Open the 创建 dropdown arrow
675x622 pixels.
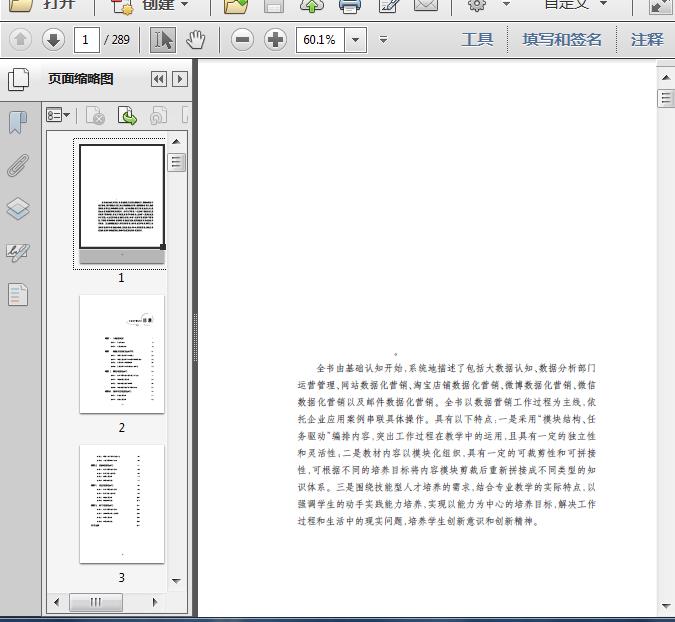click(x=184, y=4)
